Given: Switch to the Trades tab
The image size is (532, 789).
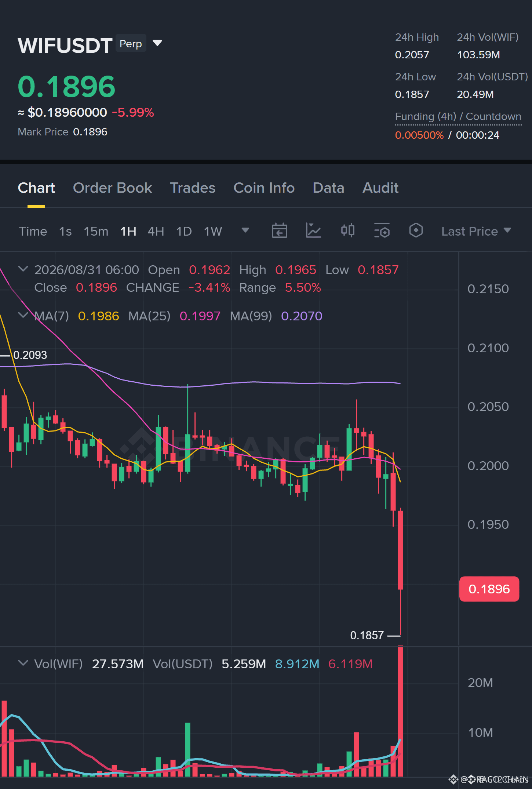Looking at the screenshot, I should pyautogui.click(x=193, y=188).
